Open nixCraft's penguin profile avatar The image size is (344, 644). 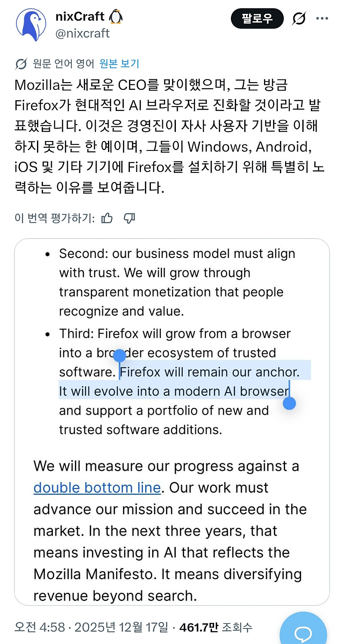(31, 25)
